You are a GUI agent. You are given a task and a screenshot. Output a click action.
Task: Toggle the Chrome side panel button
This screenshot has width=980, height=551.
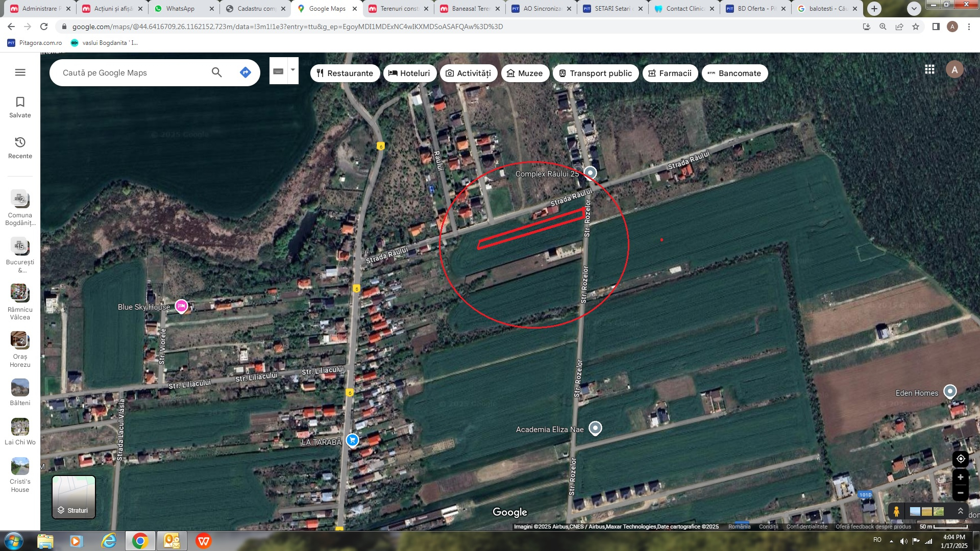tap(936, 27)
